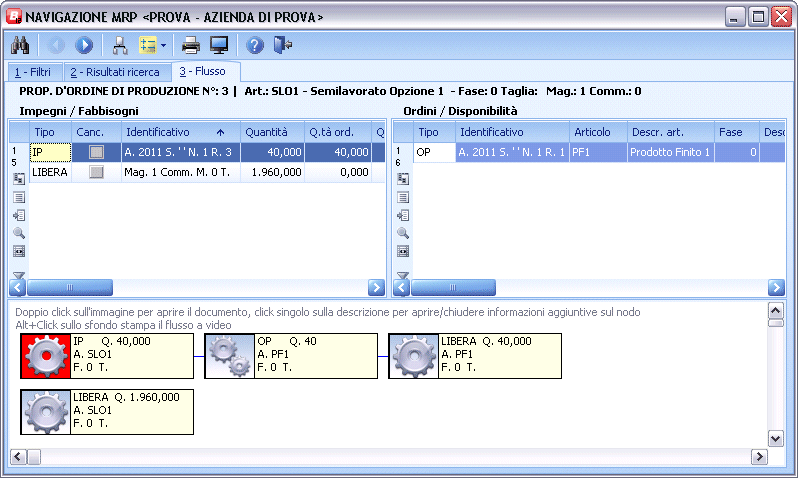Click horizontal scrollbar thumb of Impegni grid
798x478 pixels.
(70, 288)
